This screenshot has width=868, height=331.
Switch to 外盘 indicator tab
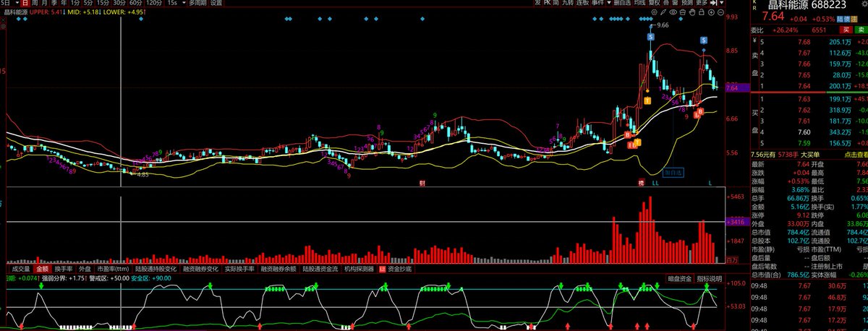tap(85, 268)
